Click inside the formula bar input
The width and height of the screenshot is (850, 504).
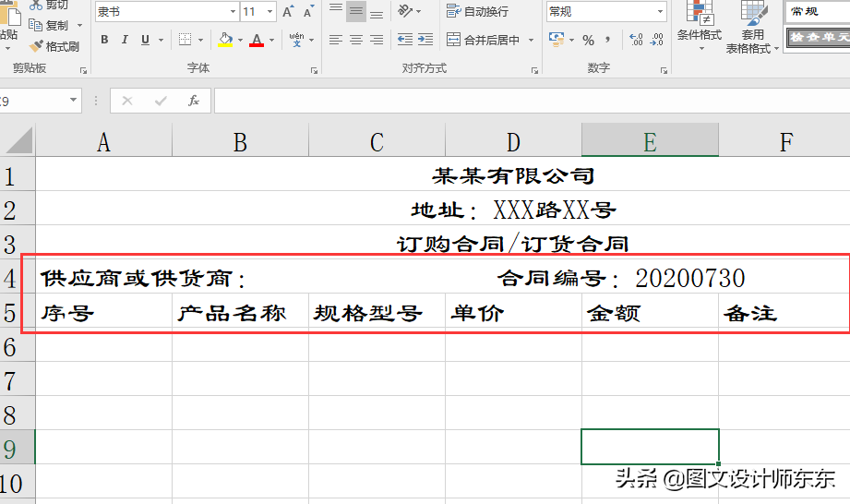(532, 101)
